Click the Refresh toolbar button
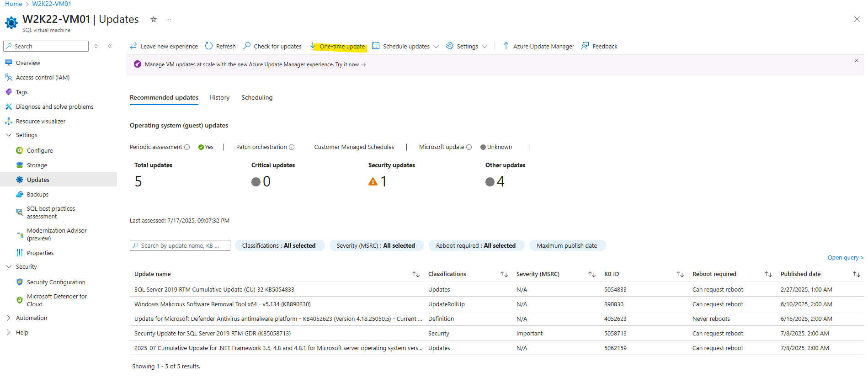 pyautogui.click(x=220, y=46)
